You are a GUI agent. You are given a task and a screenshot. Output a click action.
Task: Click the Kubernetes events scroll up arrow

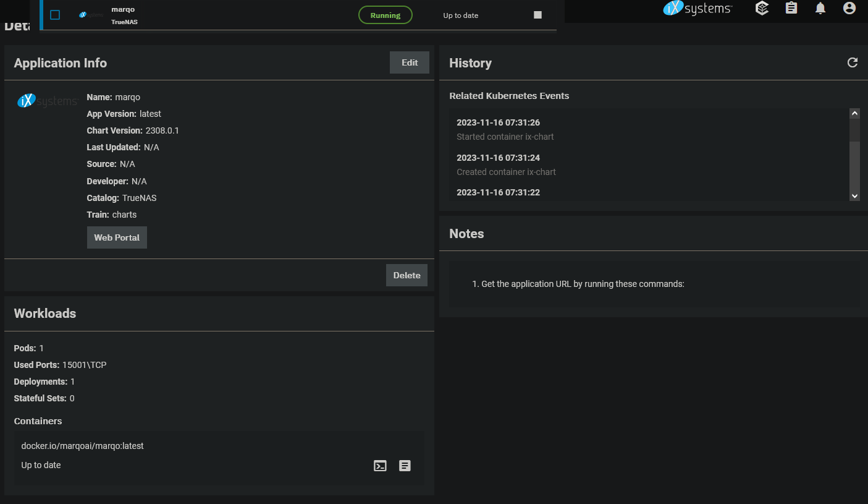tap(854, 113)
